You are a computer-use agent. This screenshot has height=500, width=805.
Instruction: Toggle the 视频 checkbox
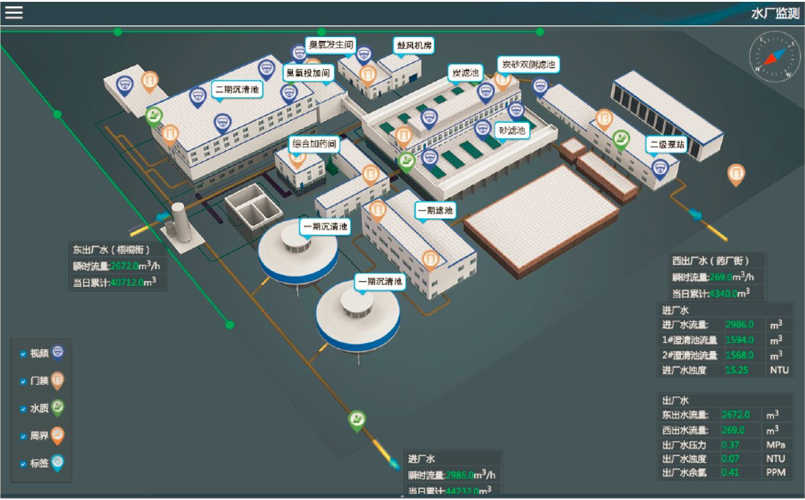pyautogui.click(x=23, y=354)
